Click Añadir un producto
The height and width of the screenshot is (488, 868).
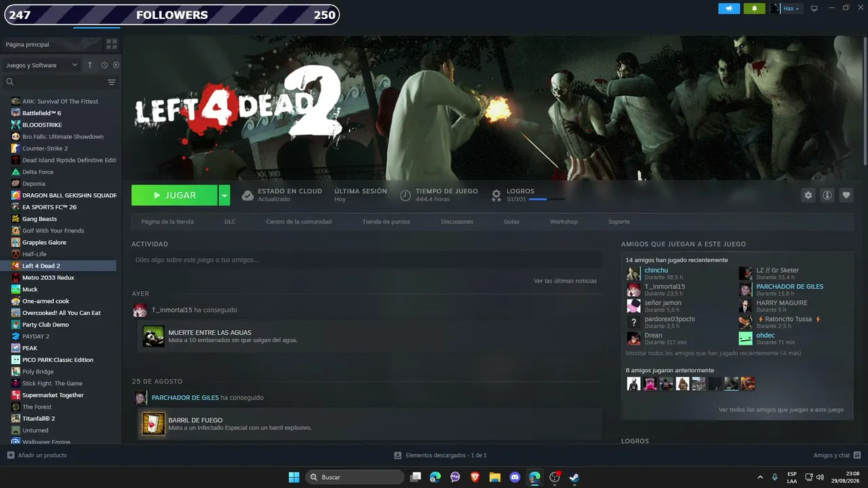pyautogui.click(x=37, y=455)
